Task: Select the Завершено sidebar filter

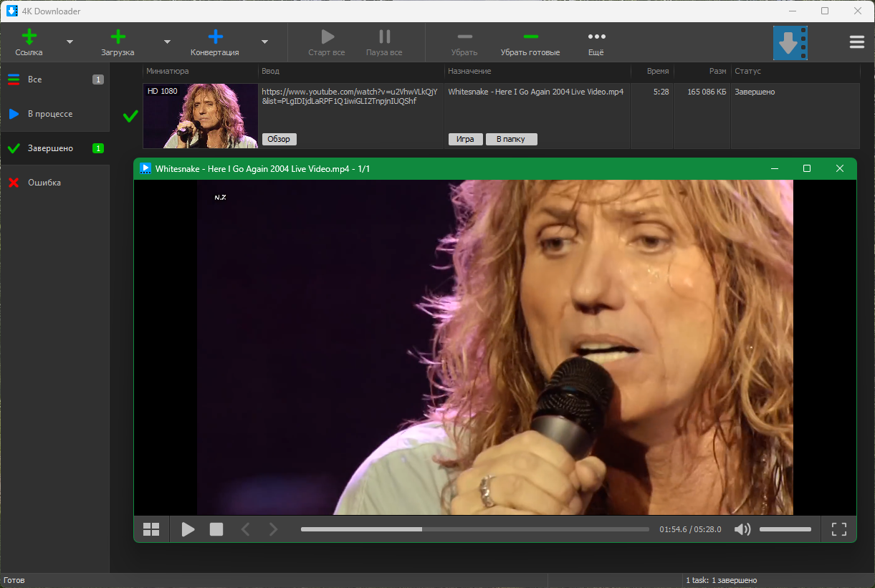Action: (x=55, y=148)
